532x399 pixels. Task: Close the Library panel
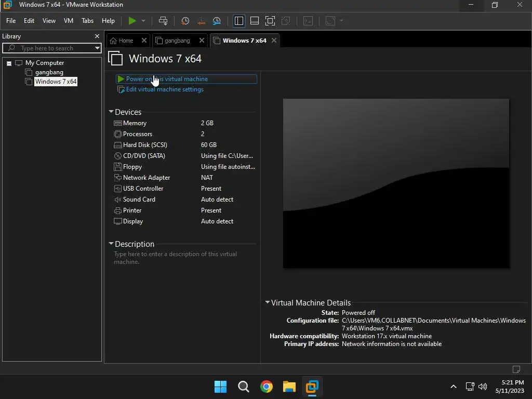(97, 36)
